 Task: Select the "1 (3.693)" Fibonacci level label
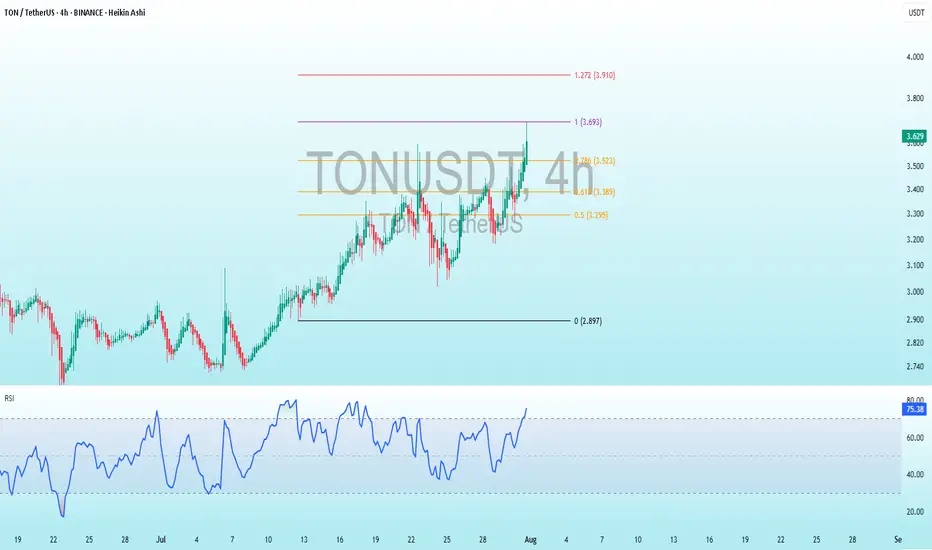[588, 122]
